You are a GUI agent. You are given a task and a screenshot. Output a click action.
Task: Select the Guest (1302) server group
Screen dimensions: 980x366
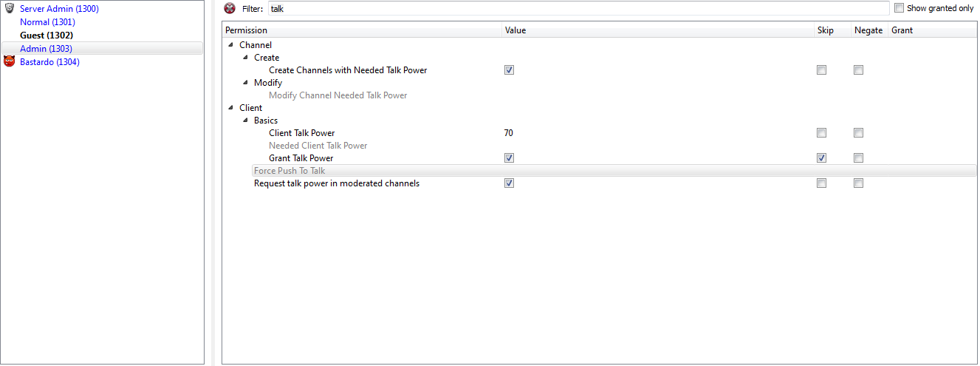point(47,35)
